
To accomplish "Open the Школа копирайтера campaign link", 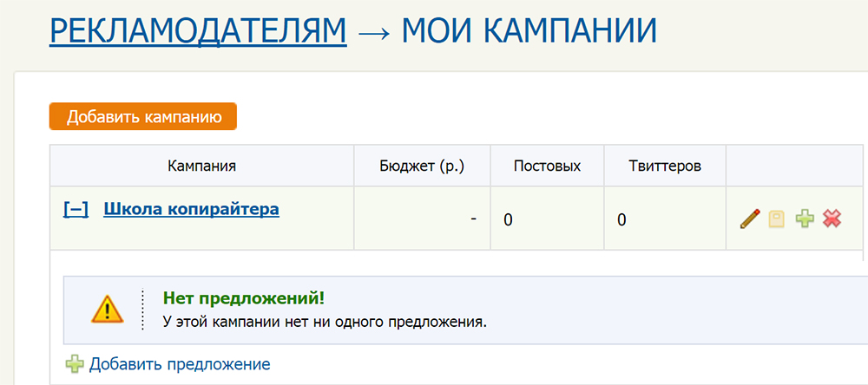I will [191, 209].
